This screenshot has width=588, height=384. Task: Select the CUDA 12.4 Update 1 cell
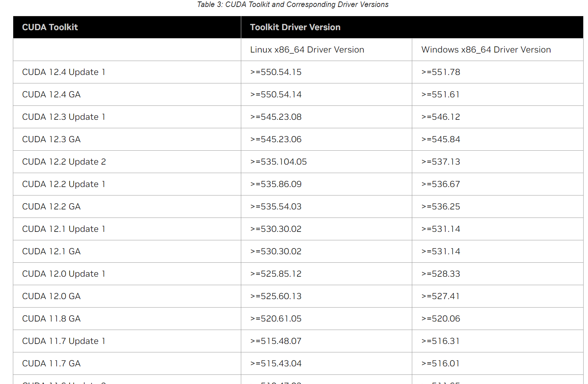(64, 72)
